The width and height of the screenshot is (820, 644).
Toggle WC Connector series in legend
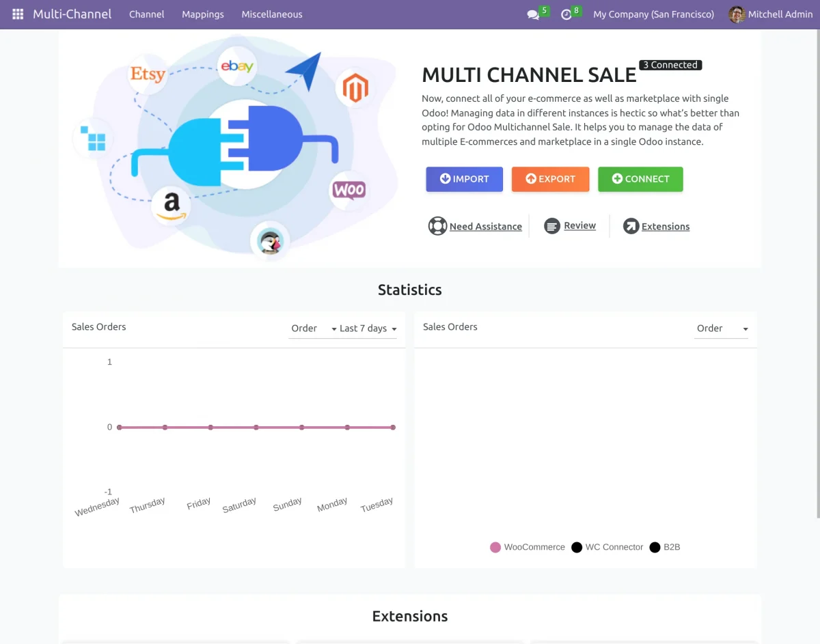click(x=607, y=547)
